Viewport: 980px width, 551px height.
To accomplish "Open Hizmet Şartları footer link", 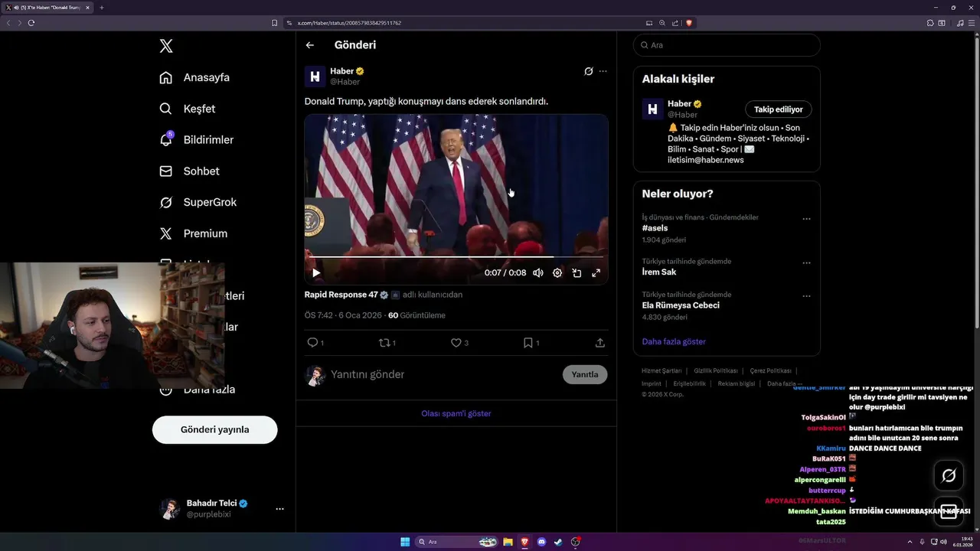I will (661, 370).
